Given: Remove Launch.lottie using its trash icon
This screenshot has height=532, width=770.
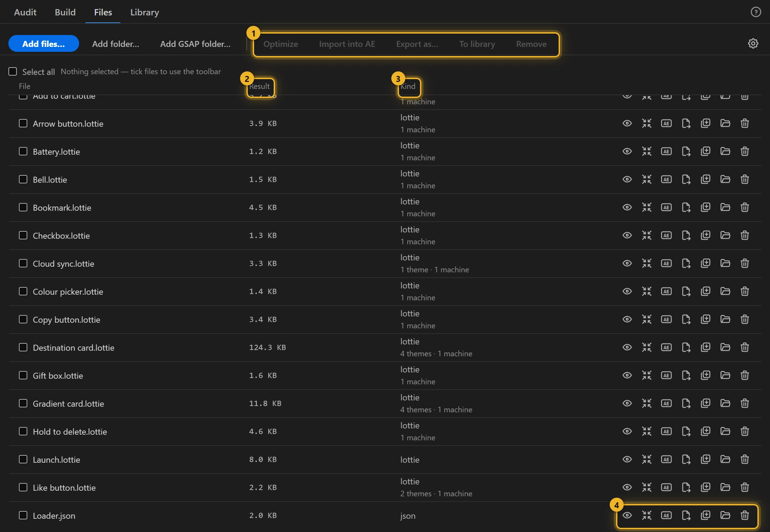Looking at the screenshot, I should [x=744, y=459].
